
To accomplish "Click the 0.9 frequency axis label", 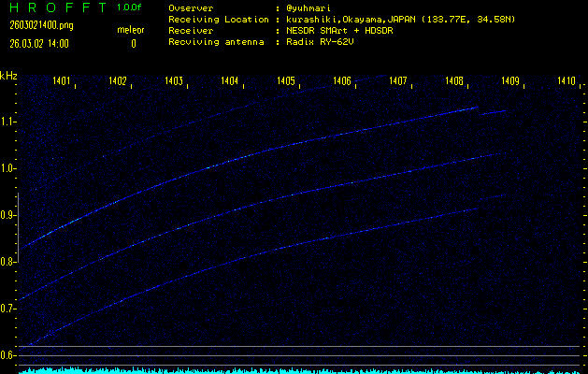I will pos(9,215).
